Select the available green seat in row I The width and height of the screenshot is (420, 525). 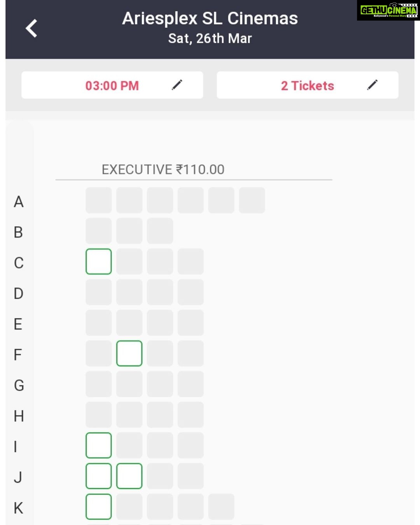98,445
